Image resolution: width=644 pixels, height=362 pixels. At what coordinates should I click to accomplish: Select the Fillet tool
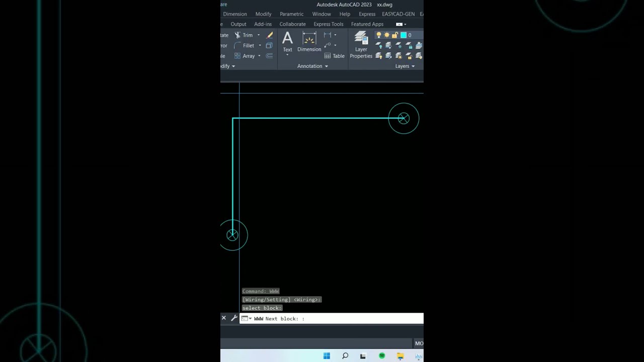[244, 46]
